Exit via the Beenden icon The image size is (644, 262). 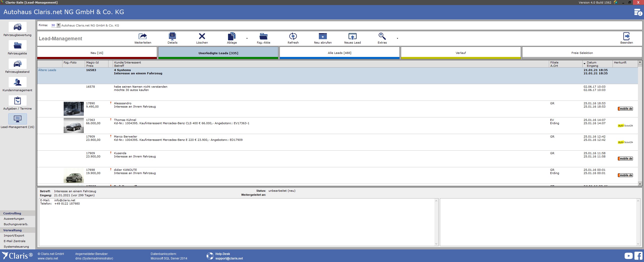[626, 37]
